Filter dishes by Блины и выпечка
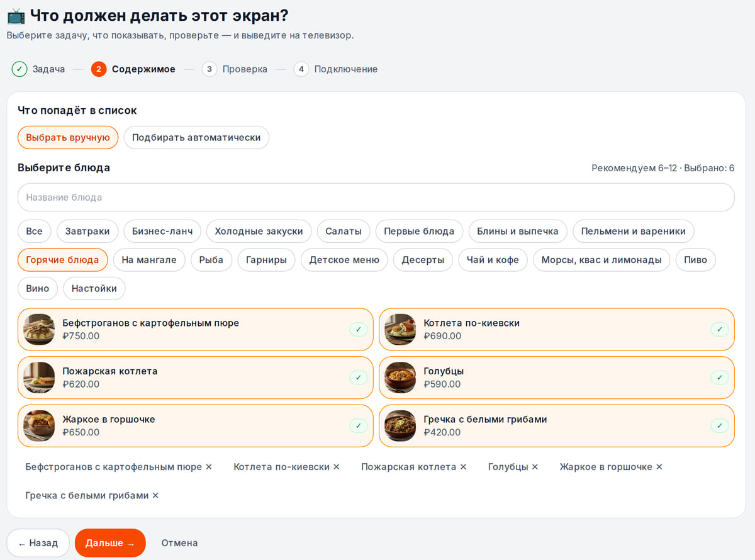This screenshot has width=755, height=560. (x=518, y=231)
